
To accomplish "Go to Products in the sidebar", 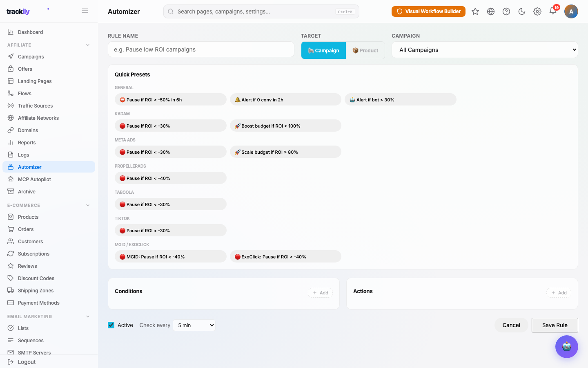I will tap(49, 217).
